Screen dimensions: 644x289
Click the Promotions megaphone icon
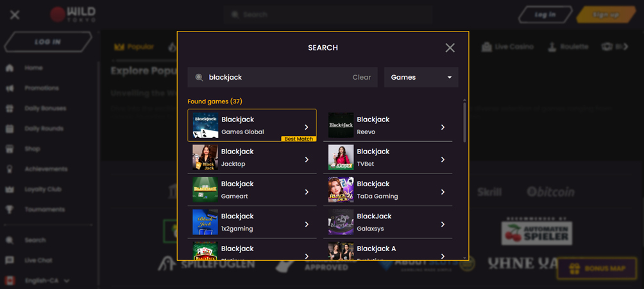tap(10, 88)
